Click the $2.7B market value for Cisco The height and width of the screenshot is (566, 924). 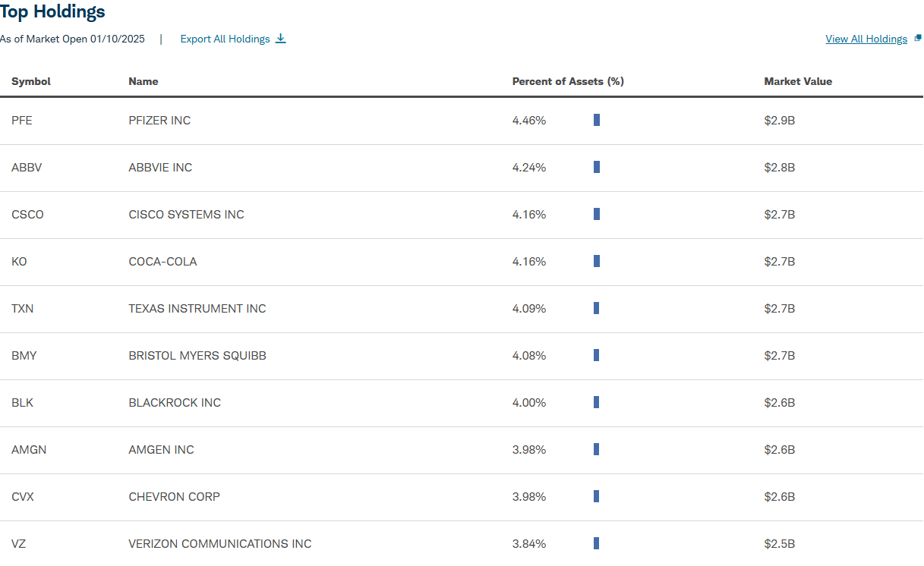click(x=780, y=214)
